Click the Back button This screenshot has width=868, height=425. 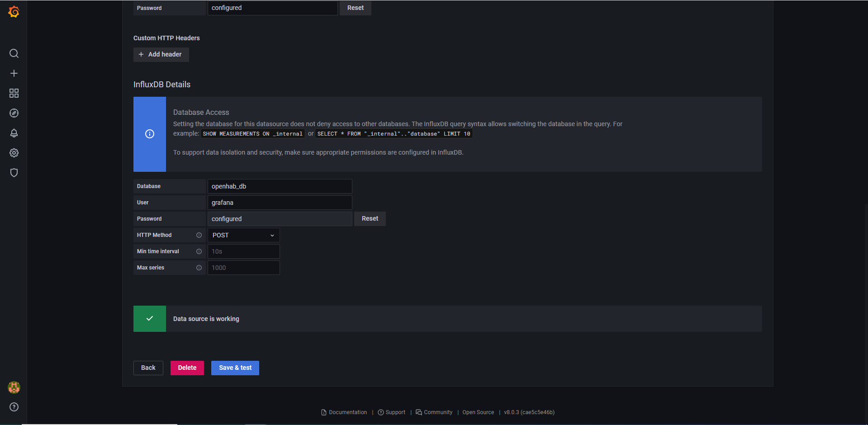pyautogui.click(x=148, y=368)
